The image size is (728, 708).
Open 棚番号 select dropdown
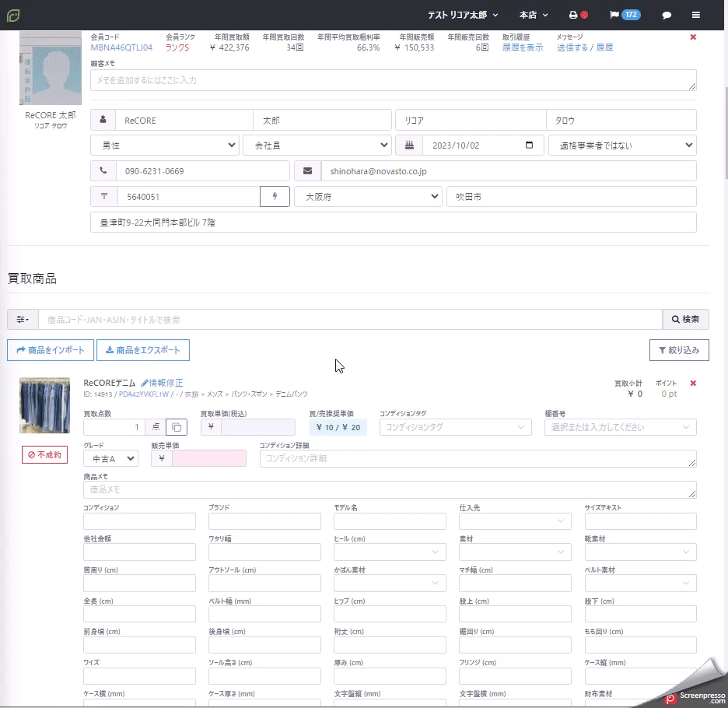[x=621, y=427]
